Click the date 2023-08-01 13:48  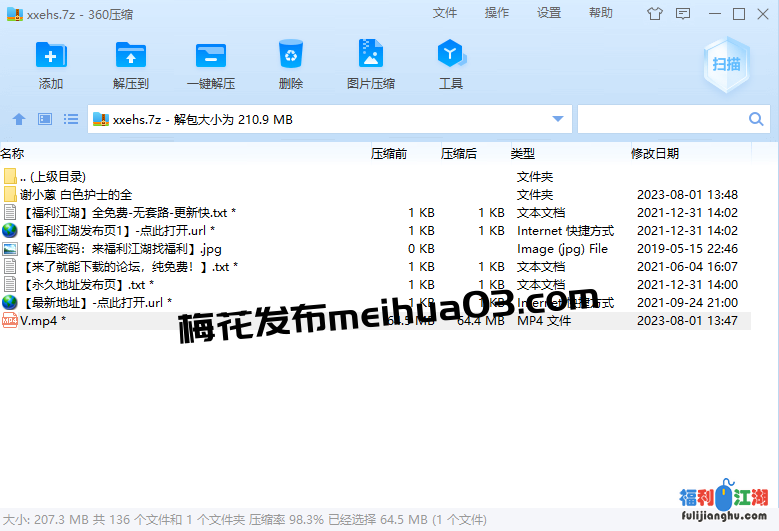pyautogui.click(x=687, y=195)
